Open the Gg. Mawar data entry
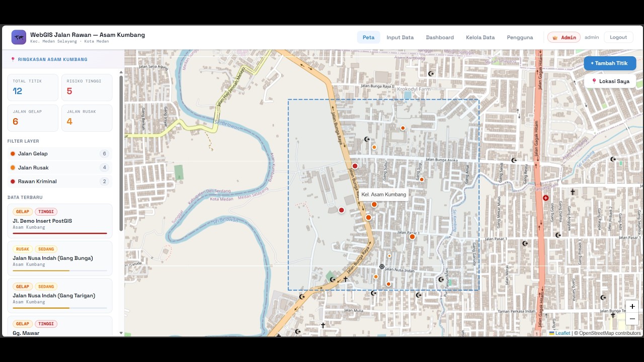Screen dimensions: 644x362 click(60, 326)
